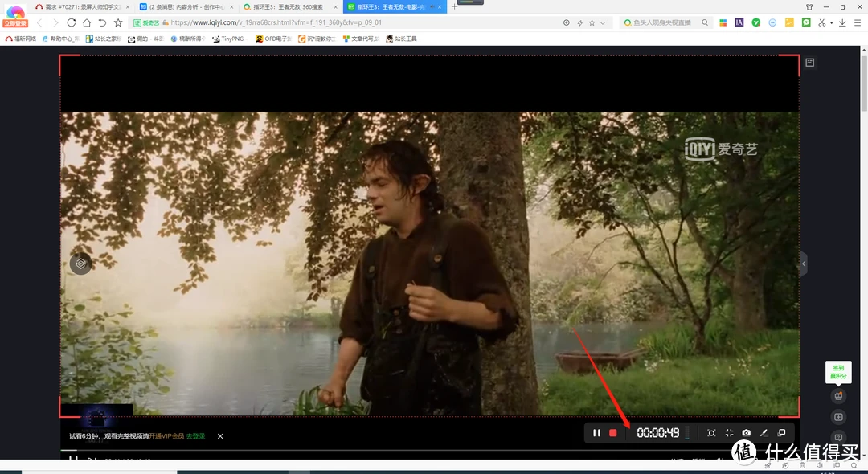Viewport: 868px width, 474px height.
Task: Click the speaker icon in browser status bar
Action: click(819, 466)
